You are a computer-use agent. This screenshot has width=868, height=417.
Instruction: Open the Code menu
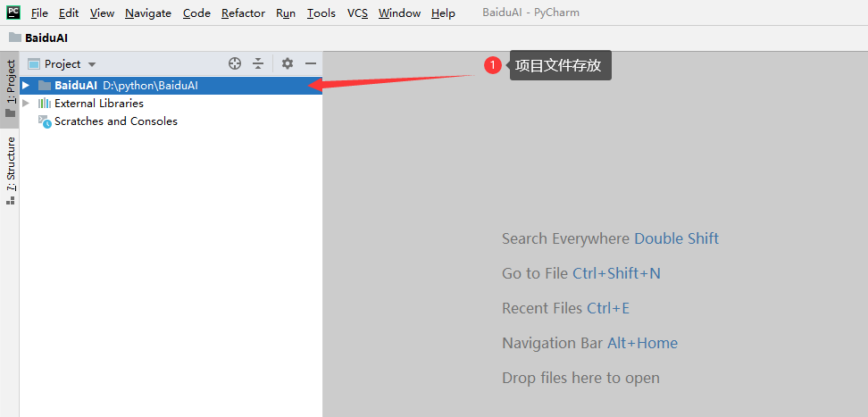click(196, 13)
